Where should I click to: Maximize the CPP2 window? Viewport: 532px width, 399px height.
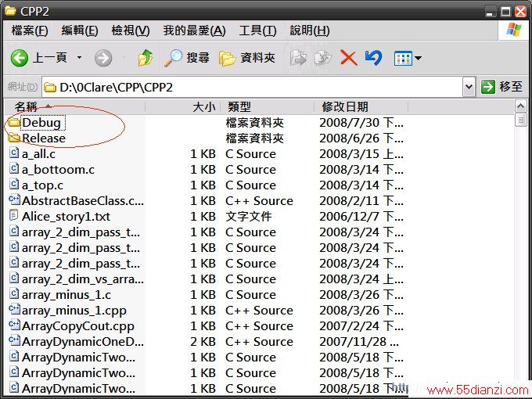click(x=505, y=12)
